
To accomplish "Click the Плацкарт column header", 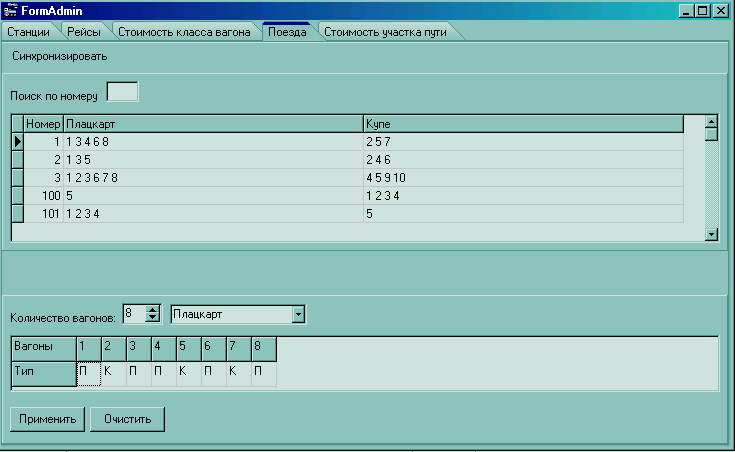I will click(213, 124).
